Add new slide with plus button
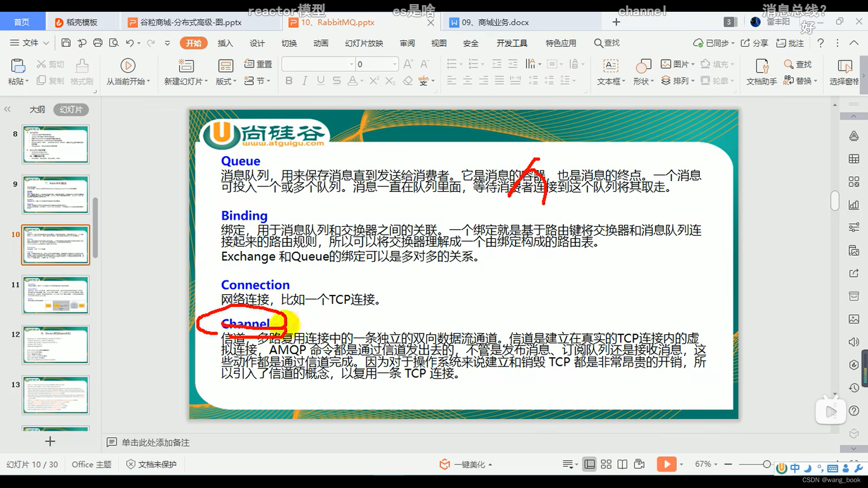Screen dimensions: 868x488 tap(50, 441)
